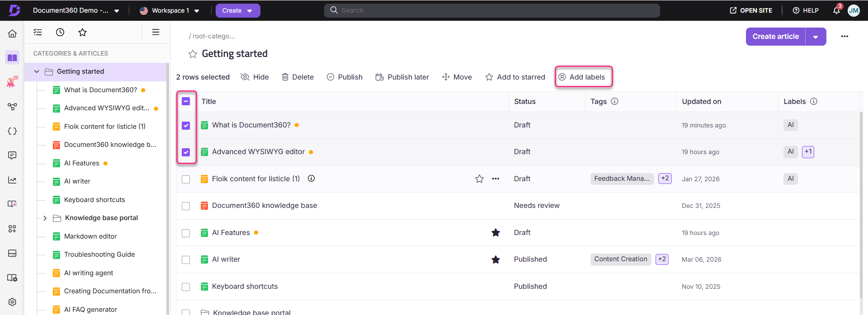Publish the selected articles
Screen dimensions: 868x315
tap(344, 77)
